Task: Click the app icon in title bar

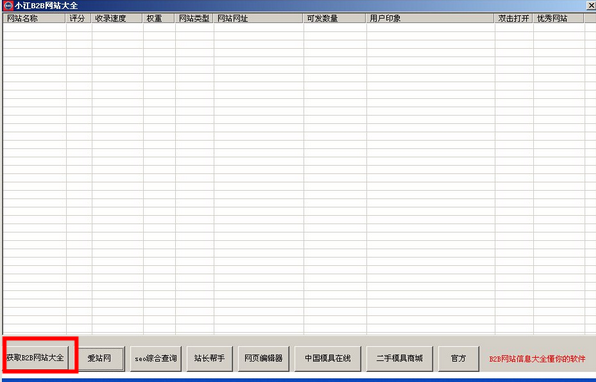Action: coord(8,6)
